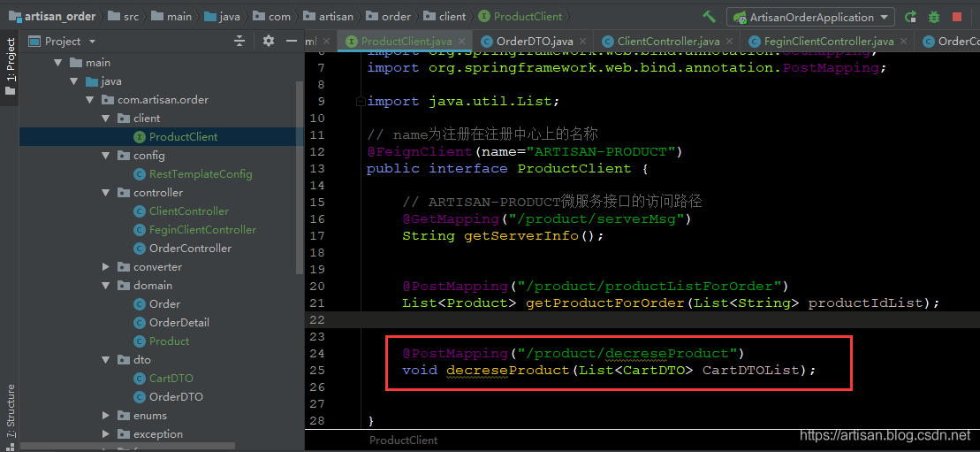The image size is (980, 452).
Task: Open Project panel settings gear
Action: tap(269, 42)
